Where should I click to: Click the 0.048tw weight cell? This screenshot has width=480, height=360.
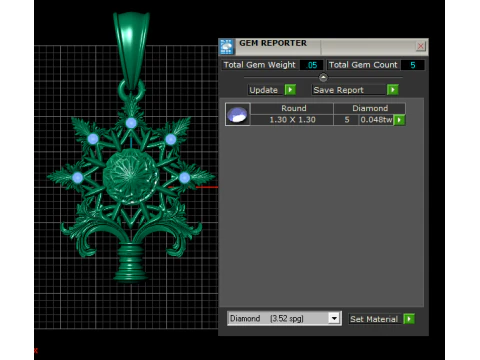tap(376, 120)
